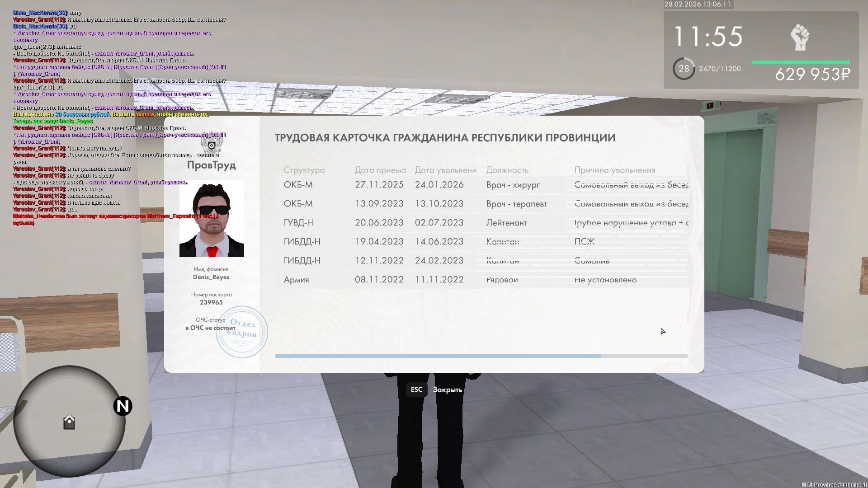Screen dimensions: 868x488
Task: Select the Армия Рядовой row
Action: point(481,280)
